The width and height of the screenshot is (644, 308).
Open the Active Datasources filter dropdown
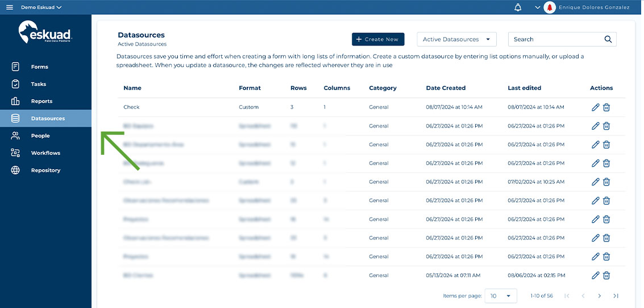(456, 39)
